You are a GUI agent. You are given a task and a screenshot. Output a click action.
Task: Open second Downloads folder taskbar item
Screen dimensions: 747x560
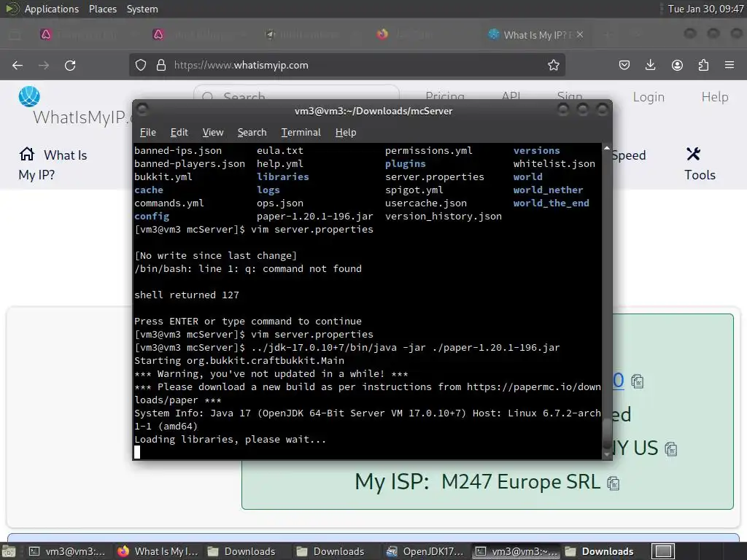click(x=331, y=551)
